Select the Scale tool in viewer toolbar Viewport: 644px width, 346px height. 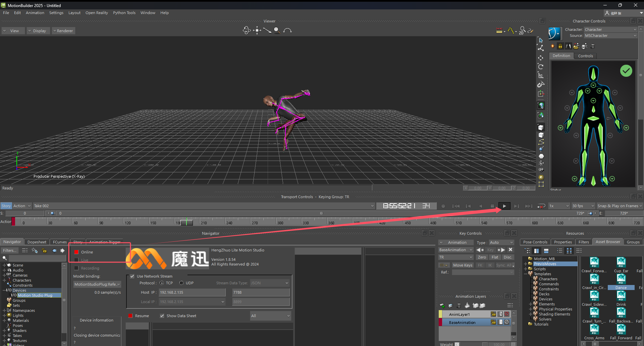point(541,75)
